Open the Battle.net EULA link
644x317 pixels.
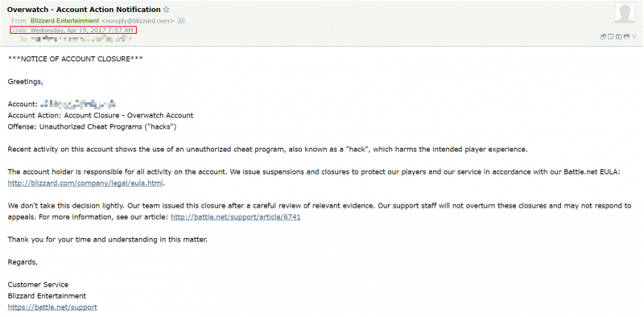(x=85, y=183)
